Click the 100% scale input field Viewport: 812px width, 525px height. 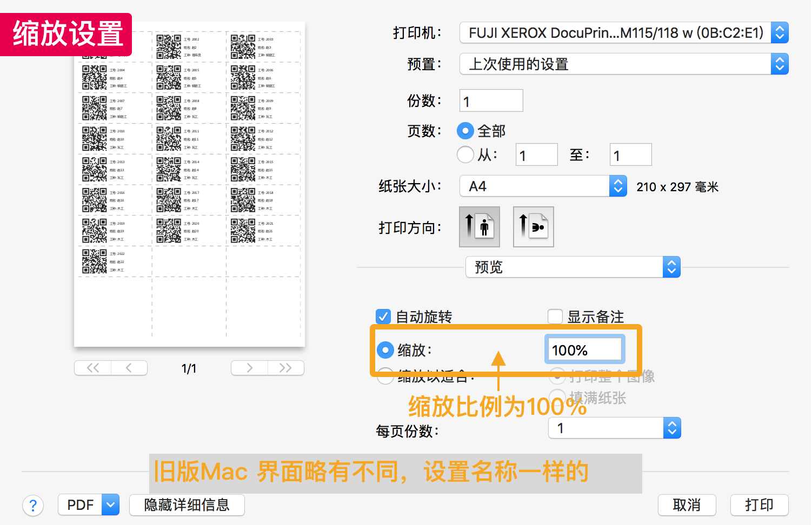pyautogui.click(x=585, y=350)
